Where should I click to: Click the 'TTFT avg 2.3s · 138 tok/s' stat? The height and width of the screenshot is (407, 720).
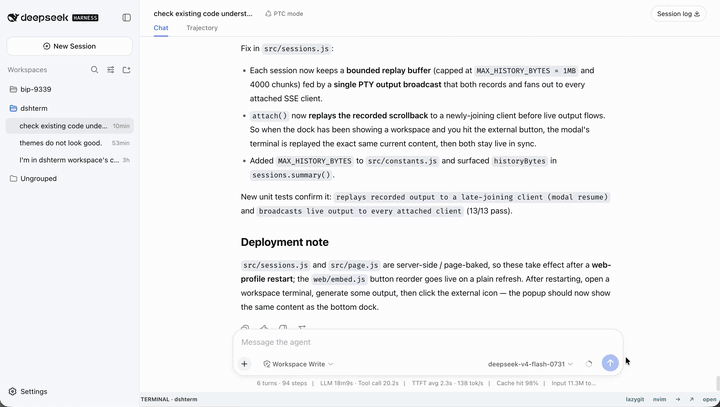[447, 383]
